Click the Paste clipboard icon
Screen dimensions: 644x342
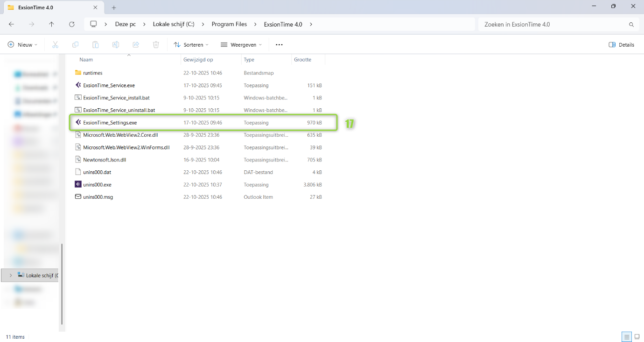(x=95, y=45)
